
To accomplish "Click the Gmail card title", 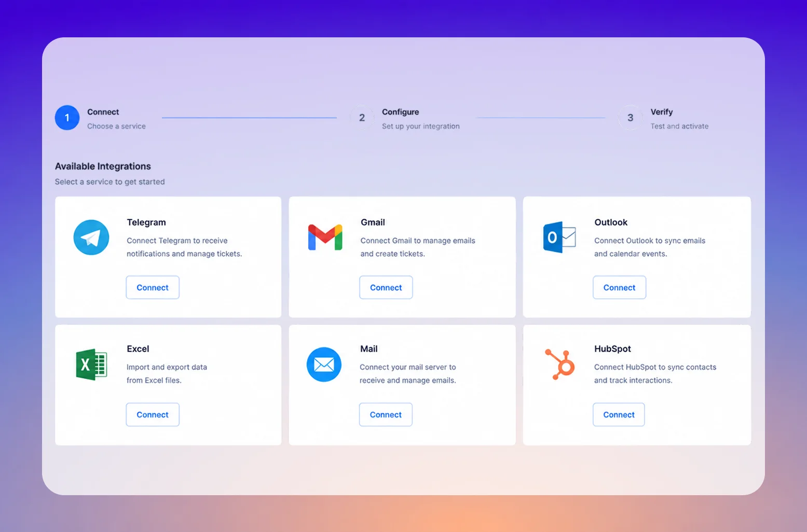I will [373, 222].
